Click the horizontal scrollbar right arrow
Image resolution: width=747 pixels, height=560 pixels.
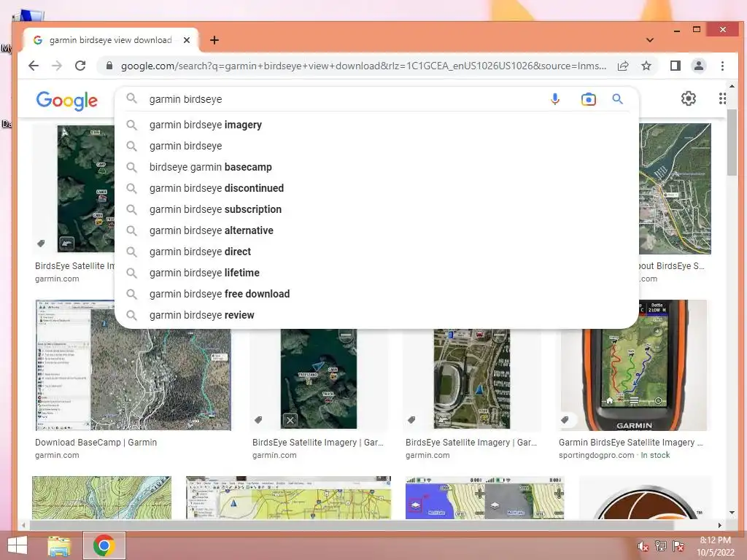point(719,525)
